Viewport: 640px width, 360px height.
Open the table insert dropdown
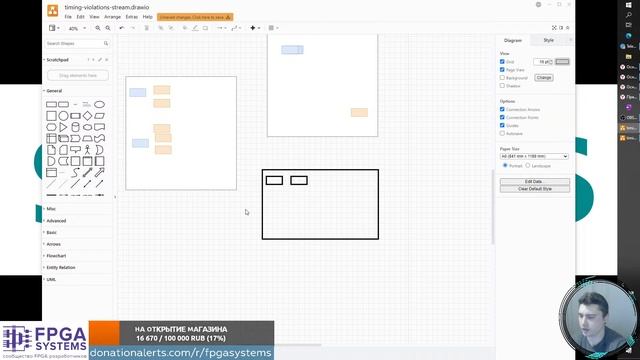tap(273, 28)
